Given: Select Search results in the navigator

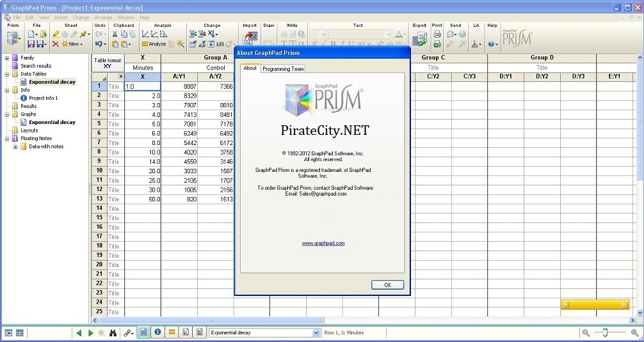Looking at the screenshot, I should 36,66.
